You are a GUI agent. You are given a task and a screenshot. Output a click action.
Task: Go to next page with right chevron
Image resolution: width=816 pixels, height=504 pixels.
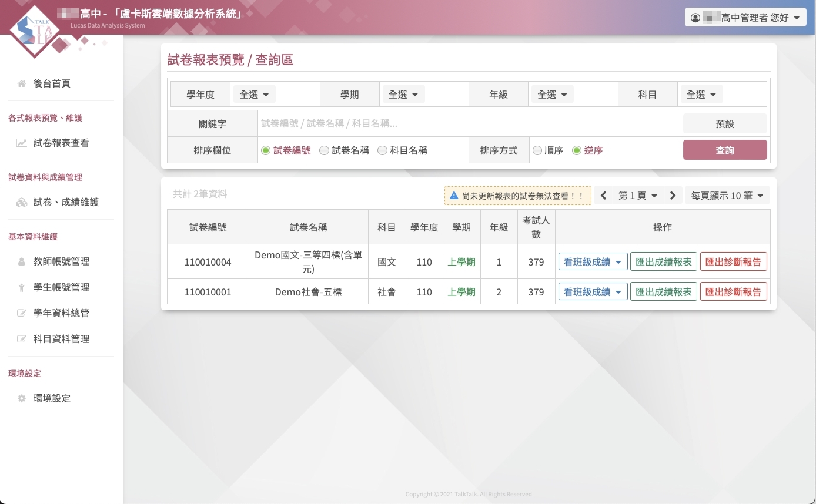point(673,196)
